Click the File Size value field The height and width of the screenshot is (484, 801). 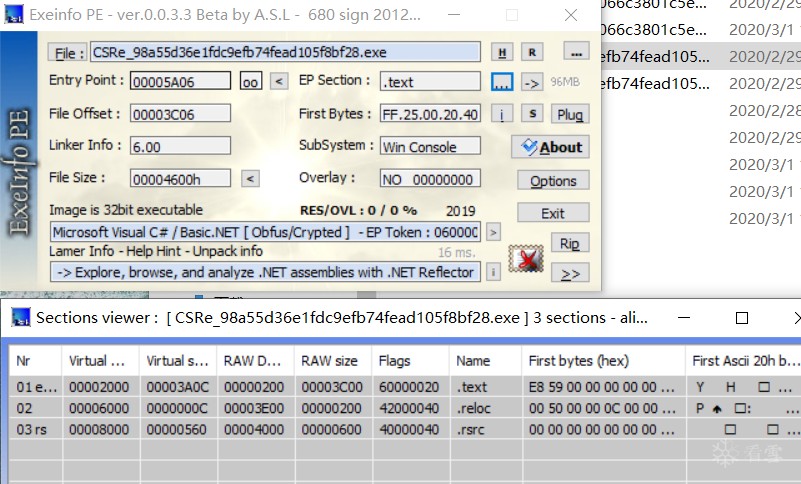(x=180, y=178)
